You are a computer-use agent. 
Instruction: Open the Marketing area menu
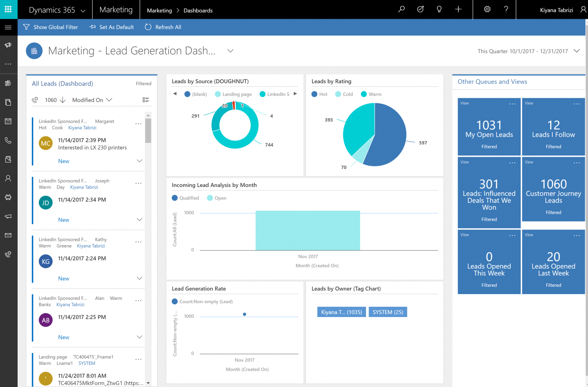pyautogui.click(x=116, y=10)
